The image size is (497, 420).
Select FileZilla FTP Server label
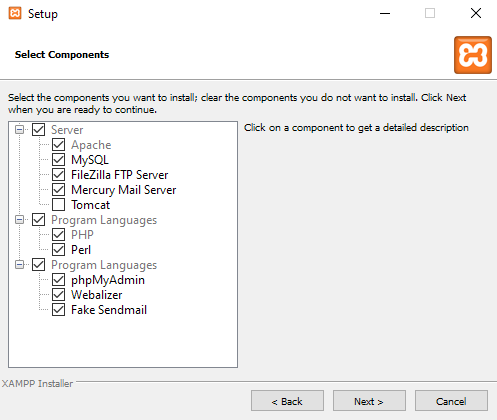coord(120,175)
